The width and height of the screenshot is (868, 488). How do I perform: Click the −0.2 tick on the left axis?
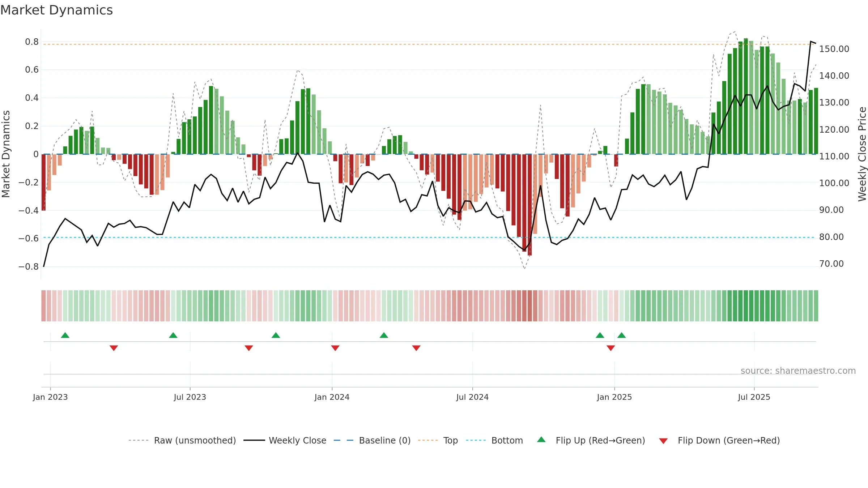pos(29,182)
